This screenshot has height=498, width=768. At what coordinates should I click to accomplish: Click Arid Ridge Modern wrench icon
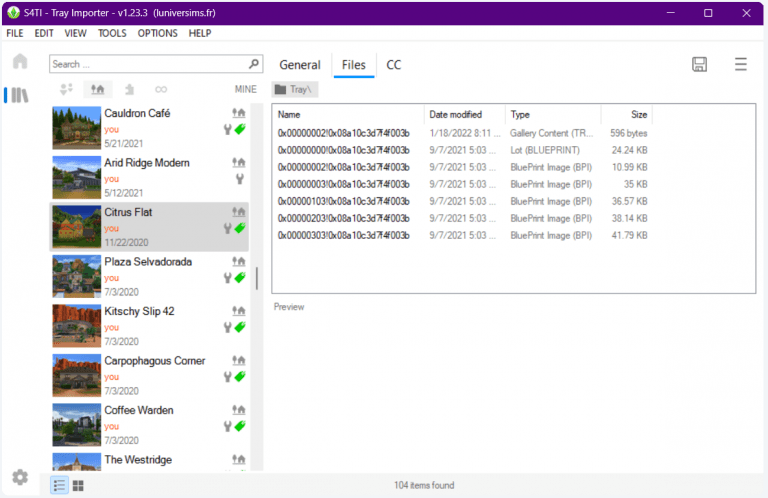[240, 179]
